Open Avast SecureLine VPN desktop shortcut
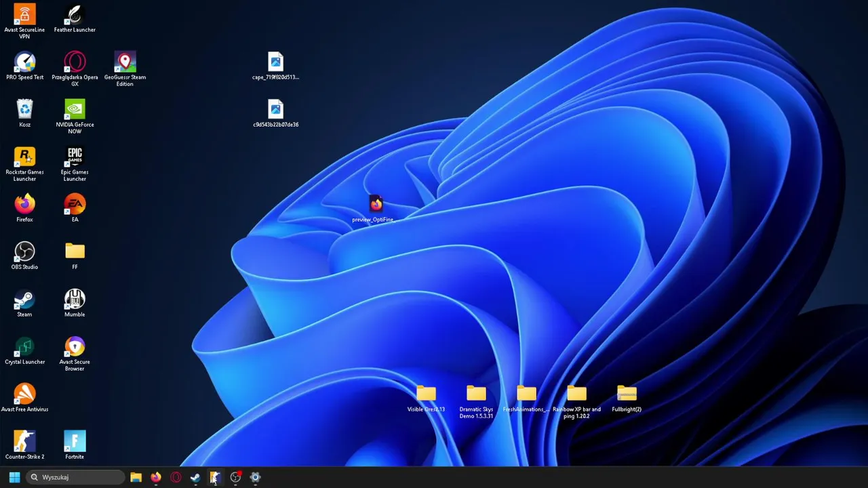Image resolution: width=868 pixels, height=488 pixels. pyautogui.click(x=24, y=20)
